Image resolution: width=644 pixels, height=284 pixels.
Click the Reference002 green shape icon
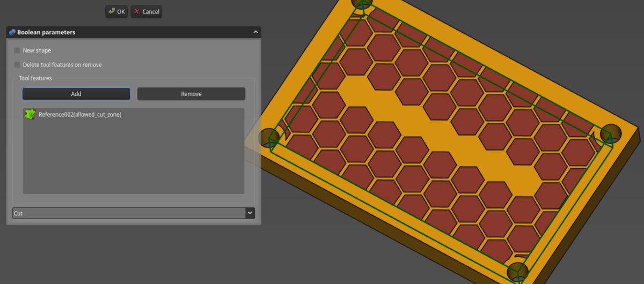tap(30, 114)
